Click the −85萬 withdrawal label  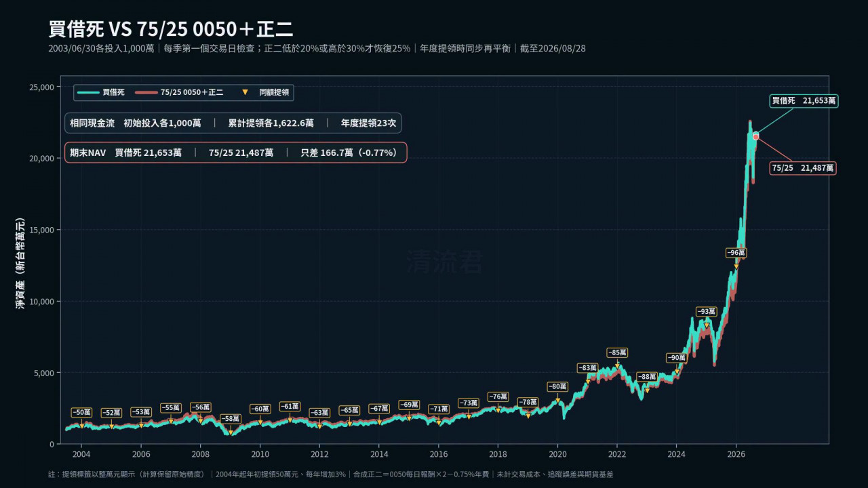click(x=617, y=352)
